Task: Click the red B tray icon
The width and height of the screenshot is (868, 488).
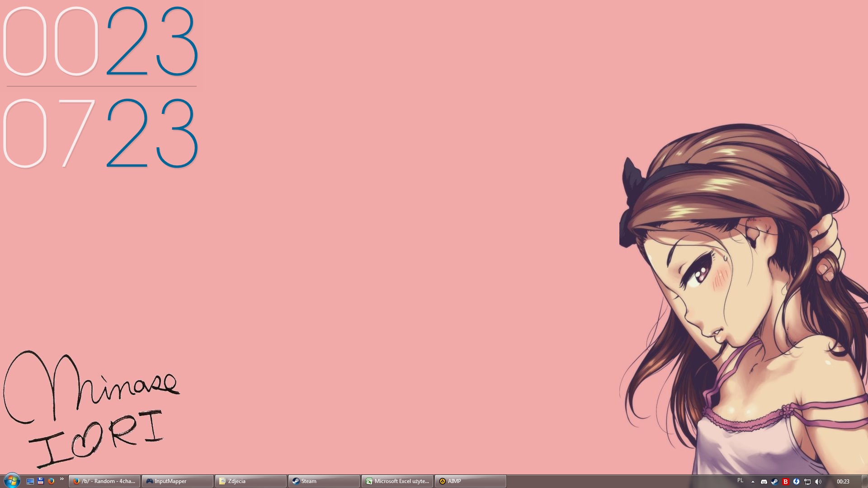Action: (x=786, y=482)
